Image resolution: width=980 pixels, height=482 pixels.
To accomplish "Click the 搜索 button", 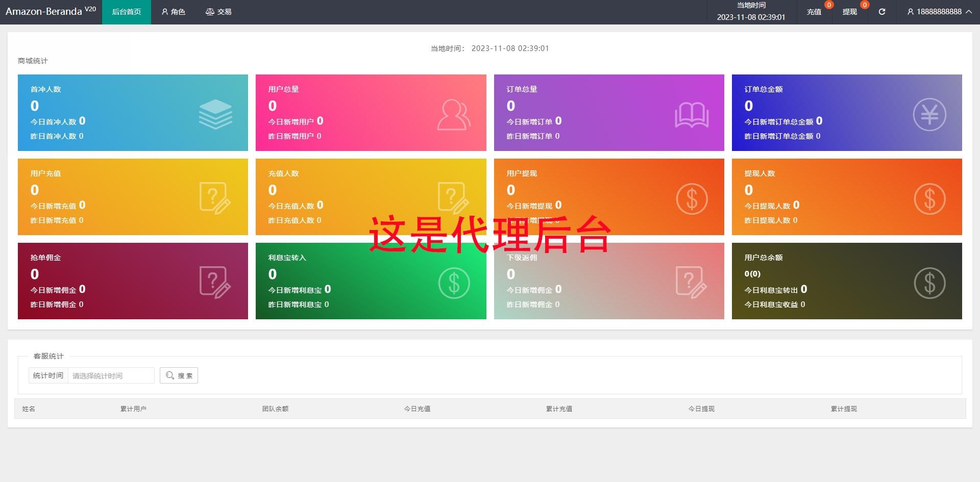I will 179,375.
